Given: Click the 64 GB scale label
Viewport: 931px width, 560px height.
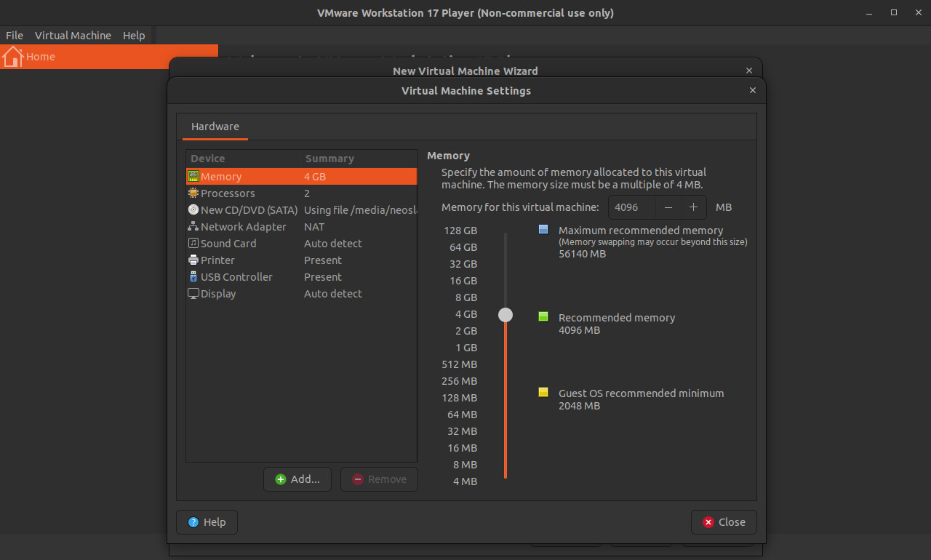Looking at the screenshot, I should pos(463,247).
